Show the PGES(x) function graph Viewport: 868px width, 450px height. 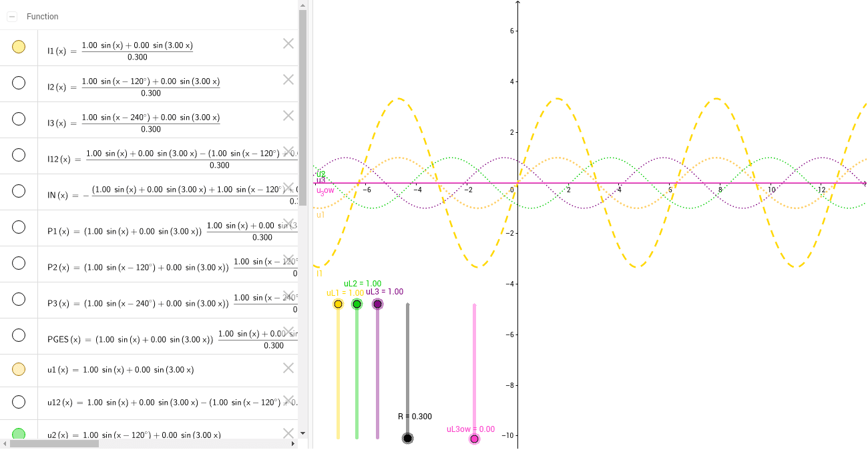pyautogui.click(x=19, y=335)
